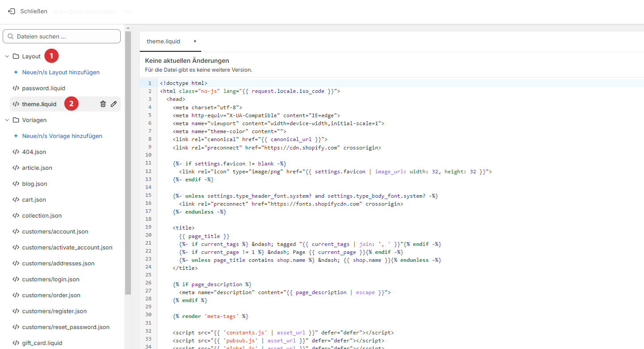The height and width of the screenshot is (349, 644).
Task: Delete theme.liquid with the trash icon
Action: click(x=103, y=104)
